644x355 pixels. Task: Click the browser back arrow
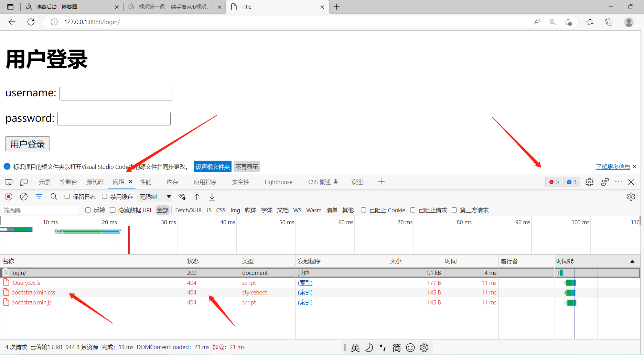12,22
